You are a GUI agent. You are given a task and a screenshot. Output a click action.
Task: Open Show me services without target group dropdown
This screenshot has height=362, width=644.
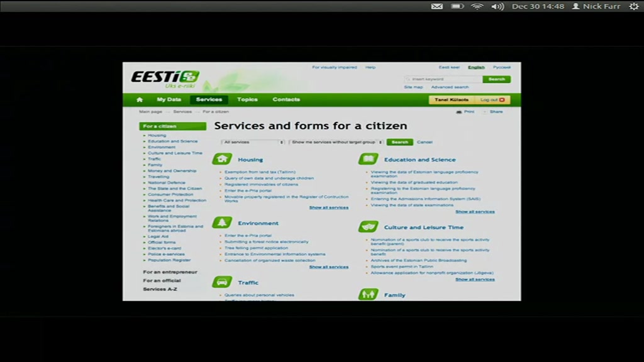click(336, 142)
